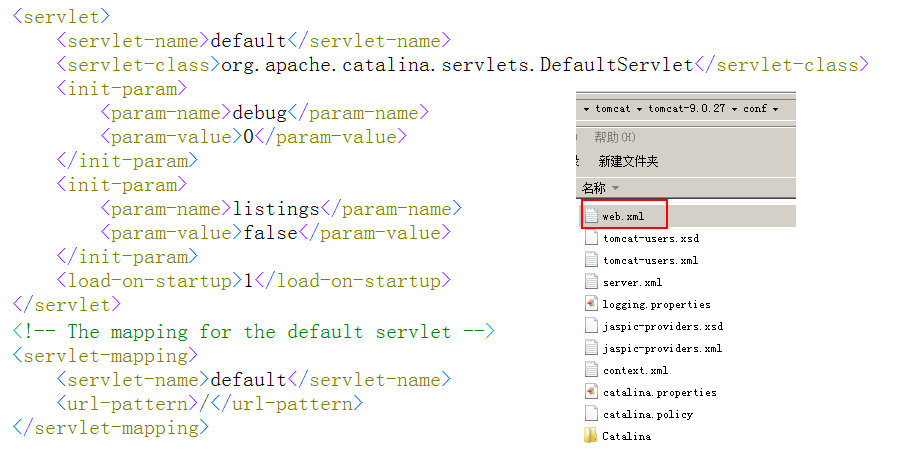Click the tomcat breadcrumb segment
The width and height of the screenshot is (897, 455).
[612, 108]
